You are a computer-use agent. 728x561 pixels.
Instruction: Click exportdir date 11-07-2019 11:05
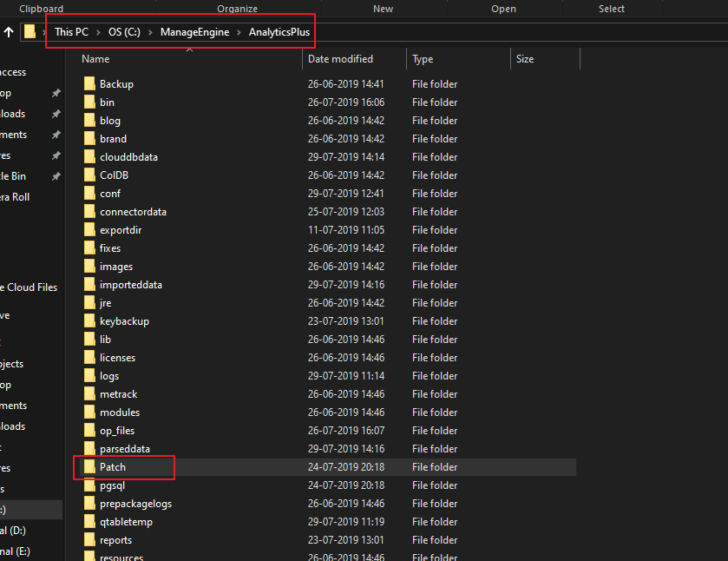click(346, 229)
